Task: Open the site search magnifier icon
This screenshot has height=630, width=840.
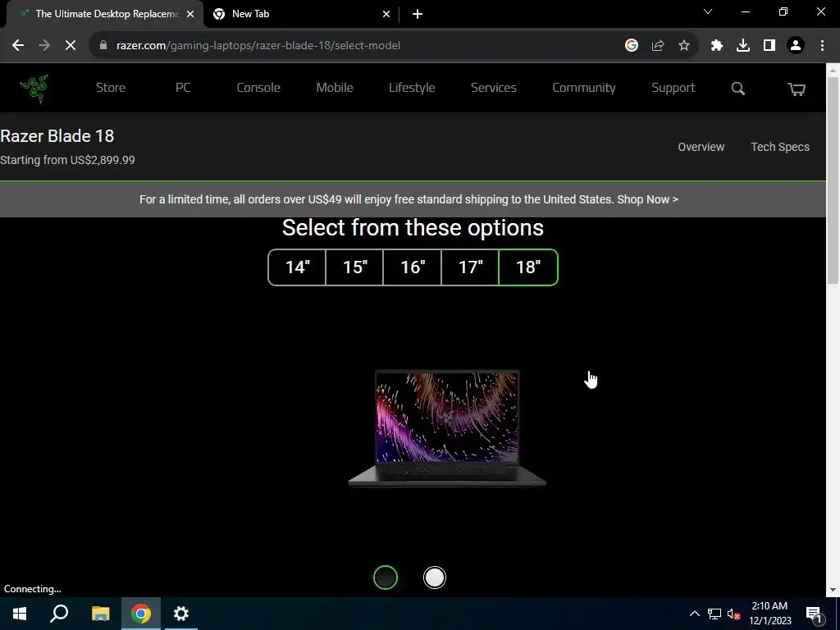Action: coord(738,89)
